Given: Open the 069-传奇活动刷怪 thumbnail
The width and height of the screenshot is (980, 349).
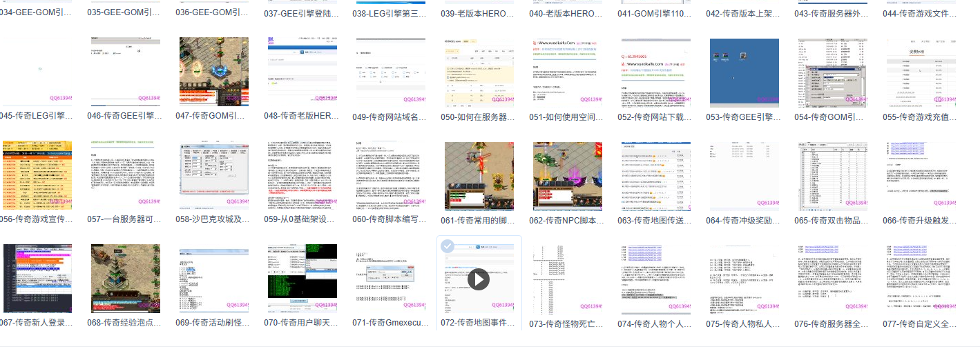Looking at the screenshot, I should pos(214,279).
